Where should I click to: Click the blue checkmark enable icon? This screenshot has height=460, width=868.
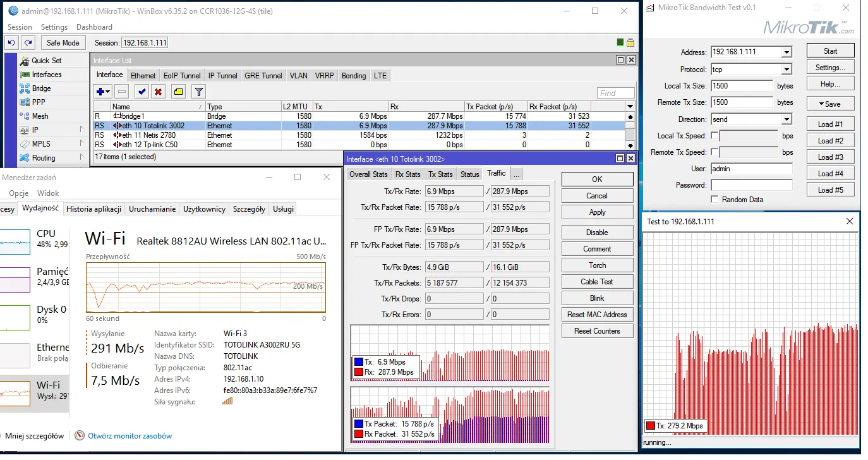[142, 92]
